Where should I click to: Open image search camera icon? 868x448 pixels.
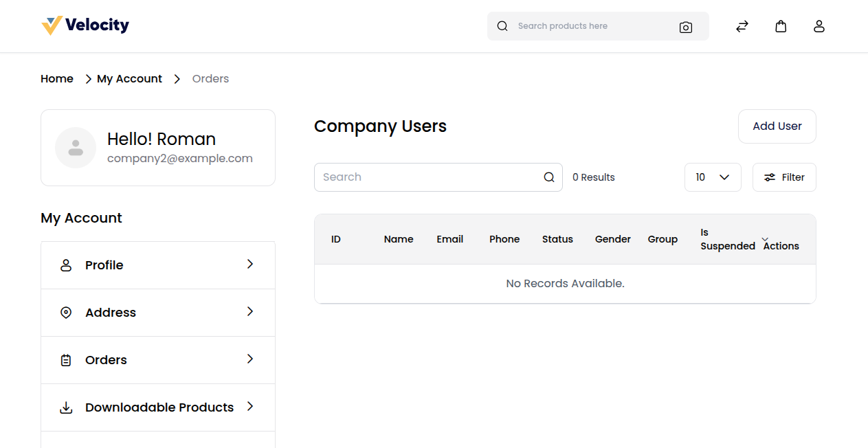coord(685,27)
